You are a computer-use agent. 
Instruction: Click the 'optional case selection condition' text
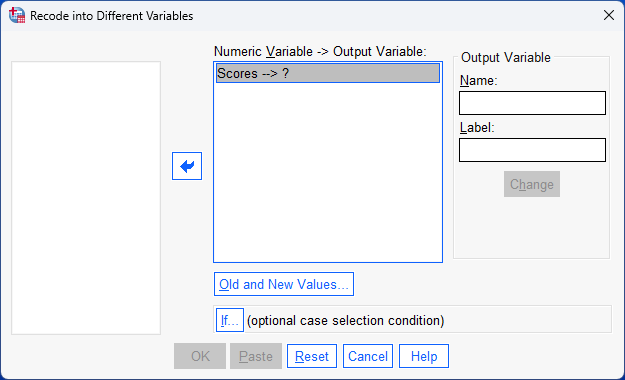click(x=346, y=321)
